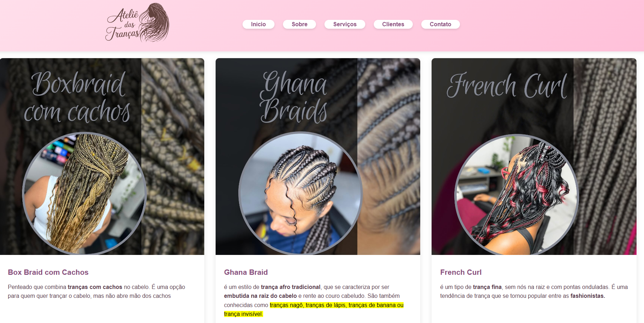Screen dimensions: 644x323
Task: Click the French Curl description paragraph
Action: 534,291
